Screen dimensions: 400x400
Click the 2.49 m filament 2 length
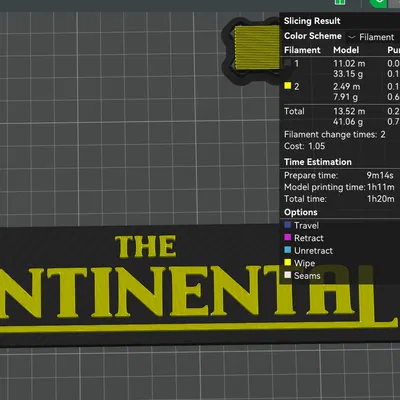347,87
